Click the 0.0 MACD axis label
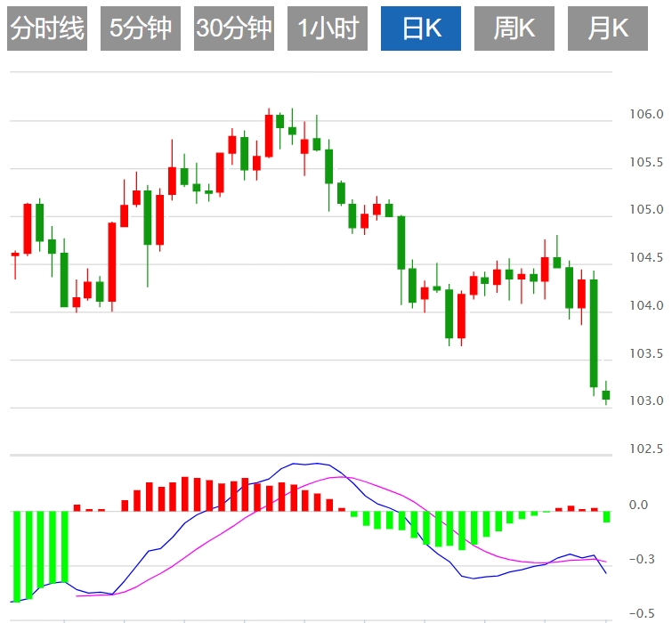Viewport: 672px width, 623px height. pyautogui.click(x=638, y=506)
